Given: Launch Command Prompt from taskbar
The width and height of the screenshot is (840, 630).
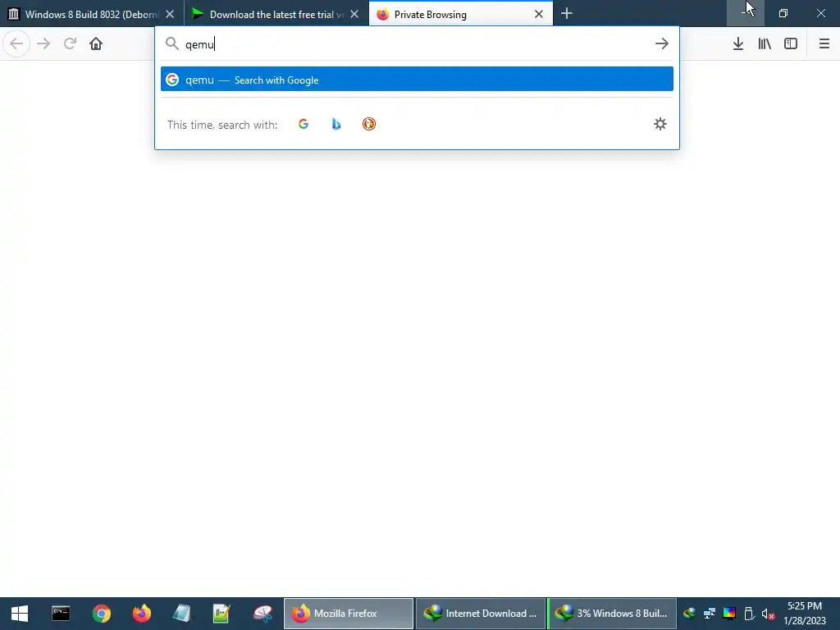Looking at the screenshot, I should tap(61, 614).
